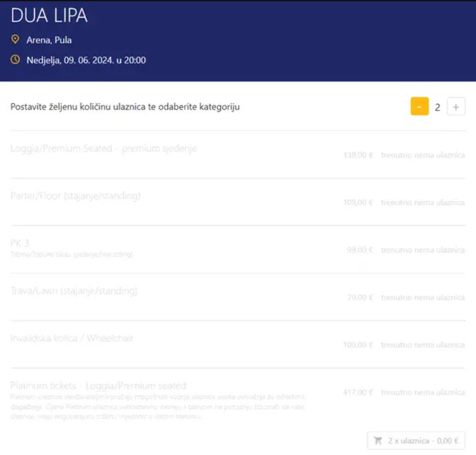Click the 99,00 € price for PK 3
The image size is (476, 455).
click(x=360, y=250)
